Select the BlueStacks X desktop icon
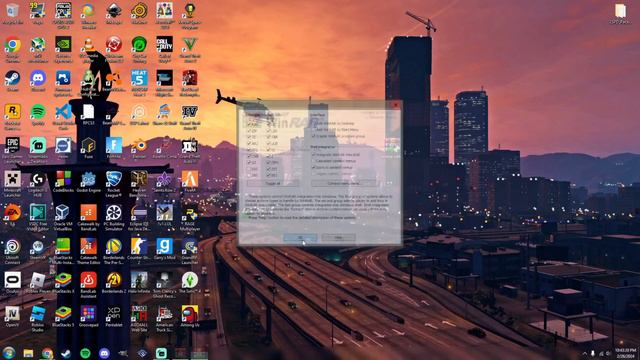Image resolution: width=640 pixels, height=360 pixels. pyautogui.click(x=63, y=283)
